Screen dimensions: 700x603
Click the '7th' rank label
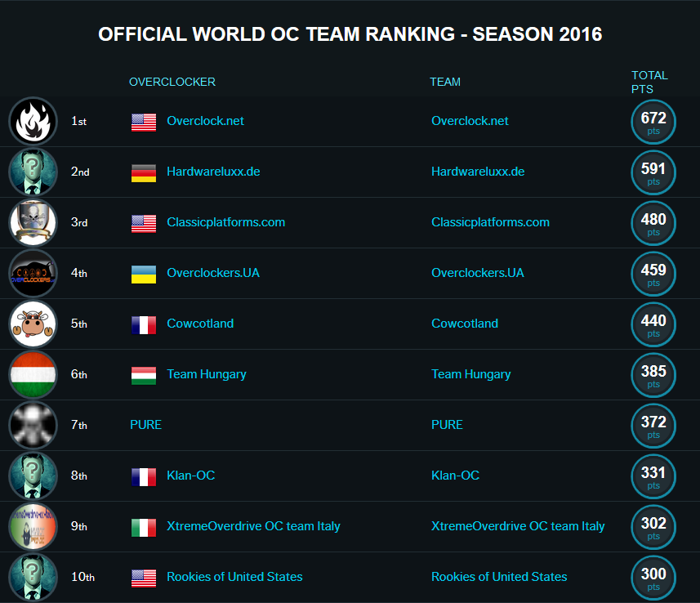pos(79,425)
